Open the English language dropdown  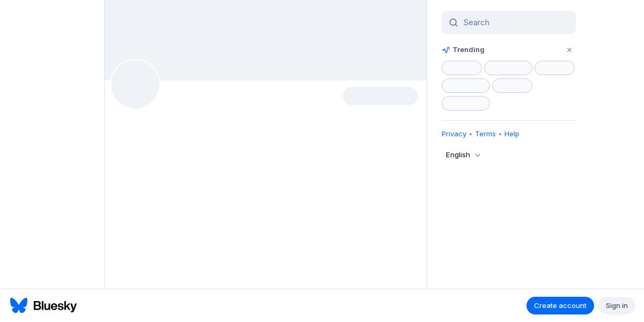coord(463,155)
